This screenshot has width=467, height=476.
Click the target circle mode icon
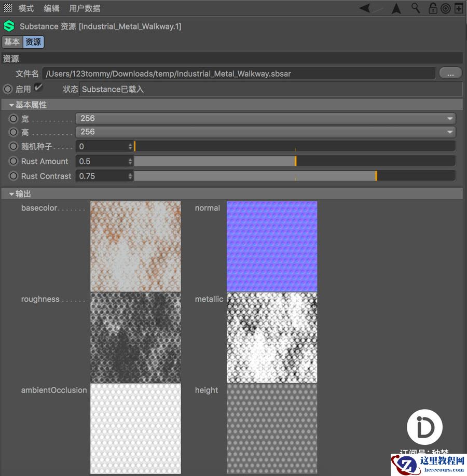point(445,8)
